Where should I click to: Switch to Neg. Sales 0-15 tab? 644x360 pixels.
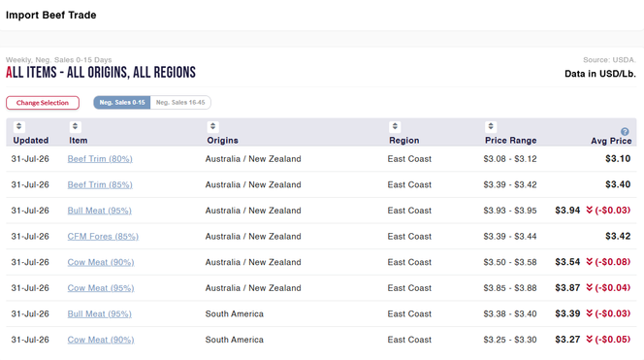pos(122,102)
